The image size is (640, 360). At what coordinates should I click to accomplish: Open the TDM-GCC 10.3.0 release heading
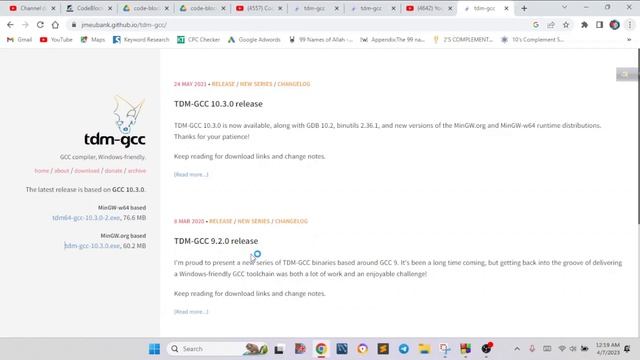tap(218, 104)
